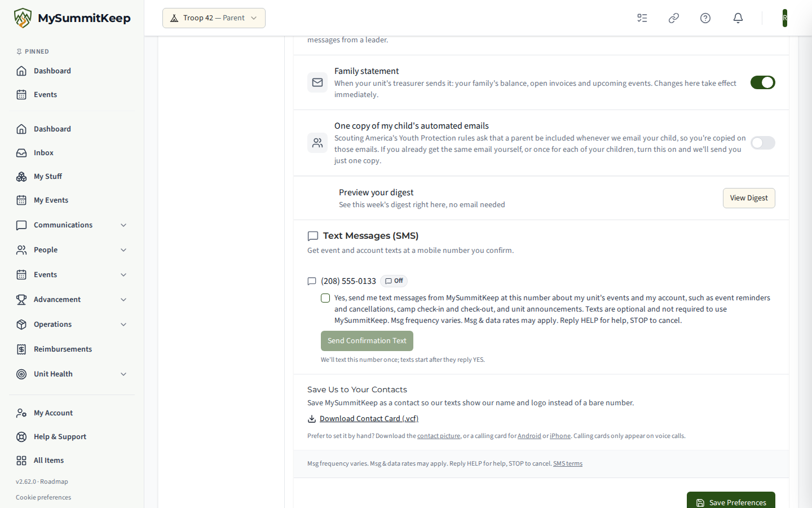Expand the Operations section

pyautogui.click(x=72, y=325)
